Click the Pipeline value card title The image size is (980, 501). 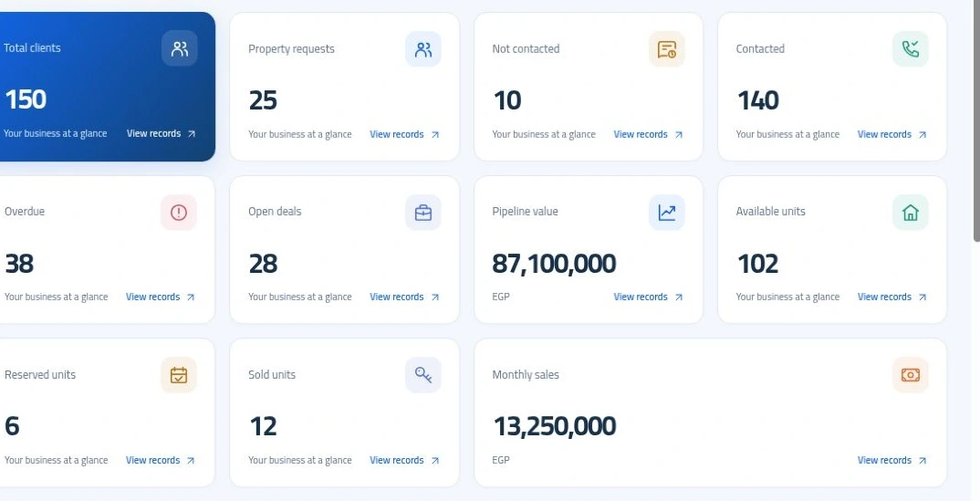point(525,211)
